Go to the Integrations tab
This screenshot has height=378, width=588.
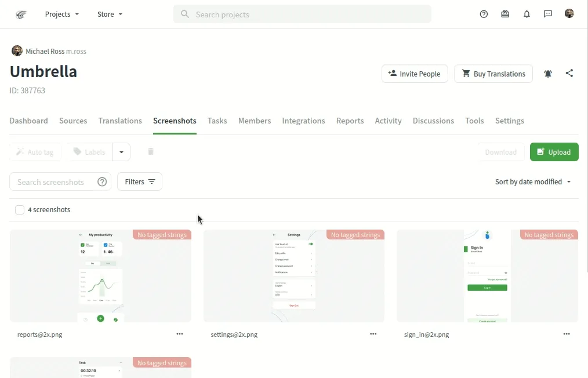(x=303, y=121)
